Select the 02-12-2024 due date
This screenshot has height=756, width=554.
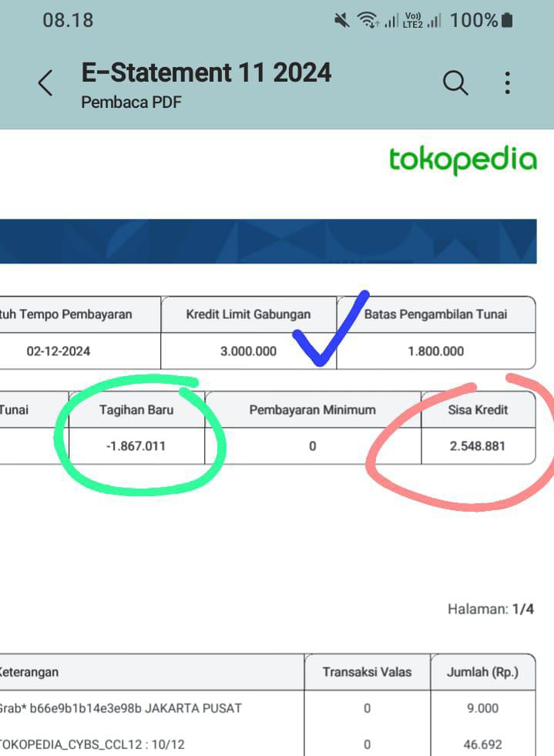(59, 351)
